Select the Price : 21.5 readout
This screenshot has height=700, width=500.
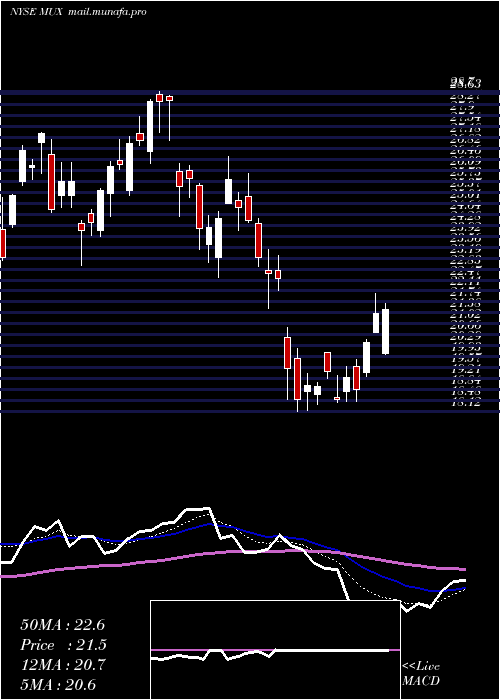pyautogui.click(x=63, y=645)
